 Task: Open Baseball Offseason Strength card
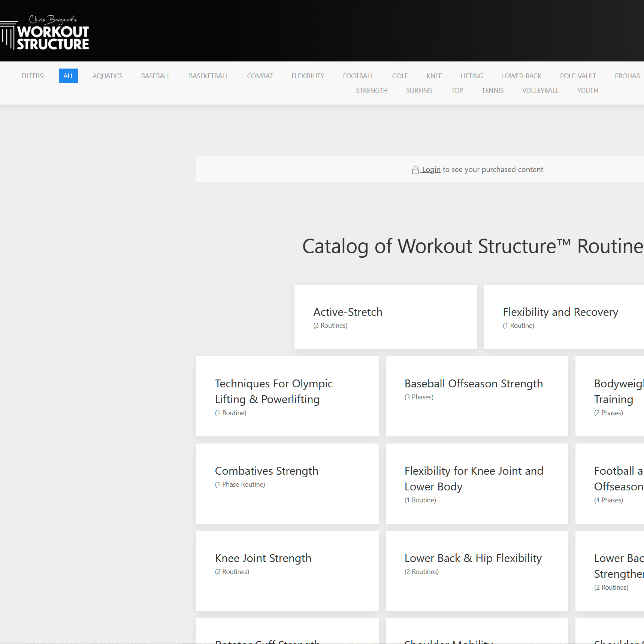coord(477,396)
